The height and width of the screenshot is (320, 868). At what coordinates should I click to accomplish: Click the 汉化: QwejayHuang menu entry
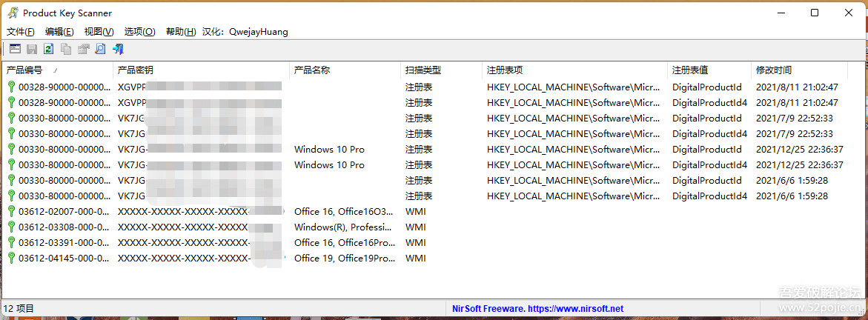(245, 32)
